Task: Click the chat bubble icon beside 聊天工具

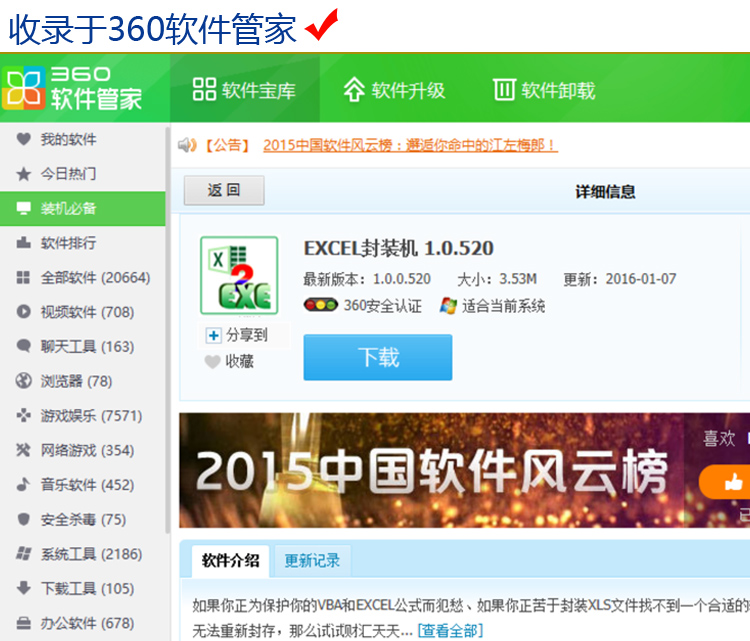Action: point(23,346)
